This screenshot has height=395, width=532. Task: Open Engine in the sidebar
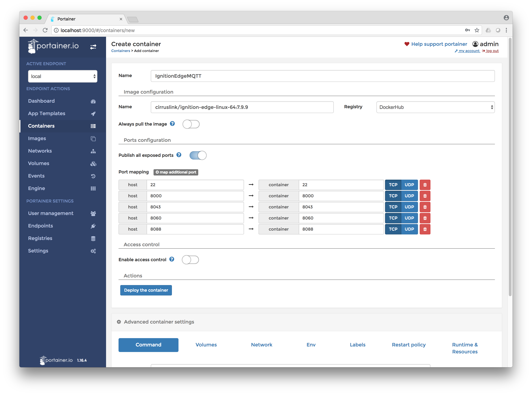coord(63,188)
